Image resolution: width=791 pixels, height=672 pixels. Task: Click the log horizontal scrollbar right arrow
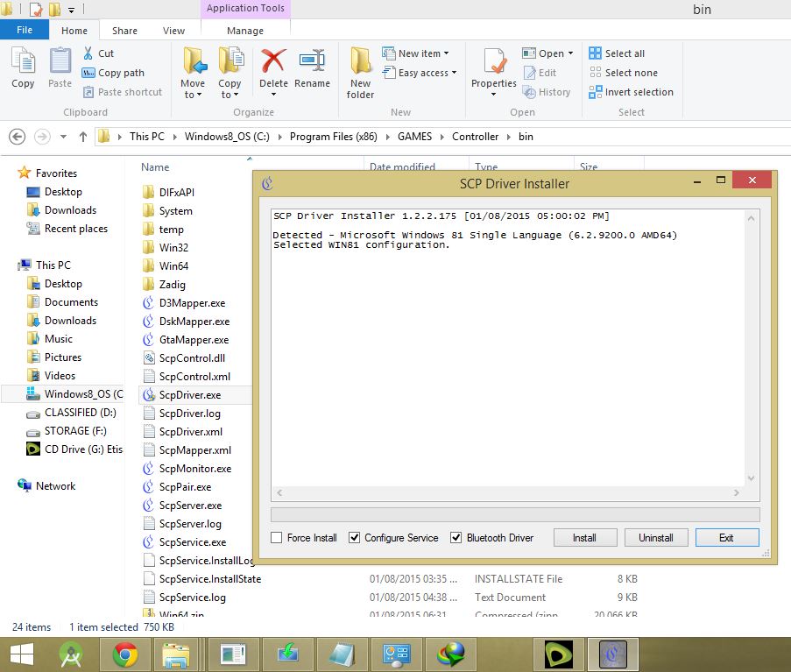[736, 492]
